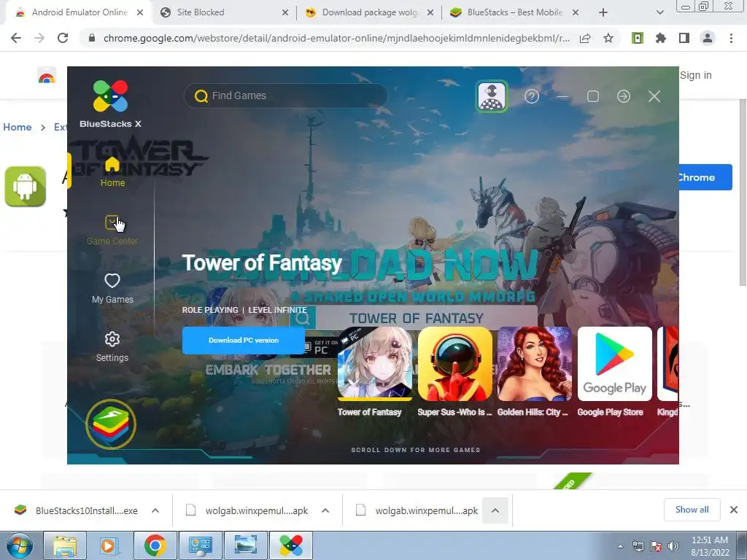Select the Super Sus game thumbnail
747x560 pixels.
click(x=455, y=364)
